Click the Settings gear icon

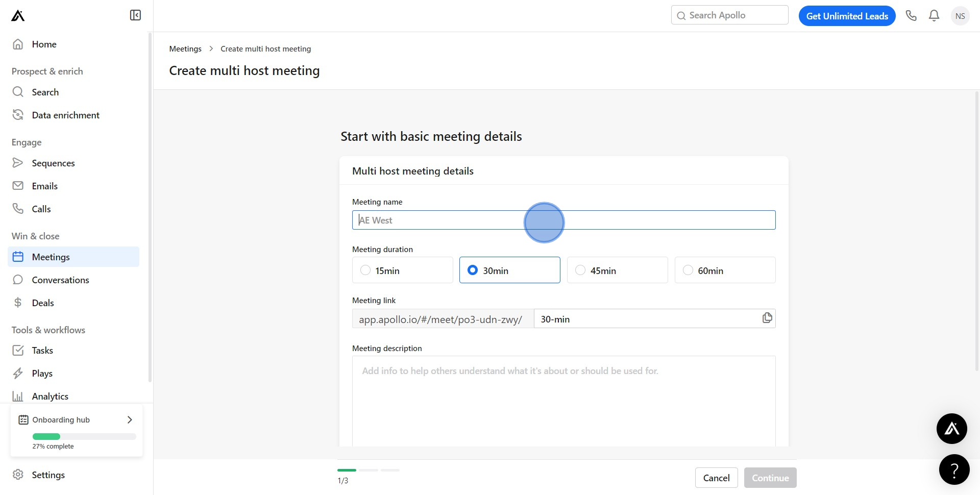[18, 475]
